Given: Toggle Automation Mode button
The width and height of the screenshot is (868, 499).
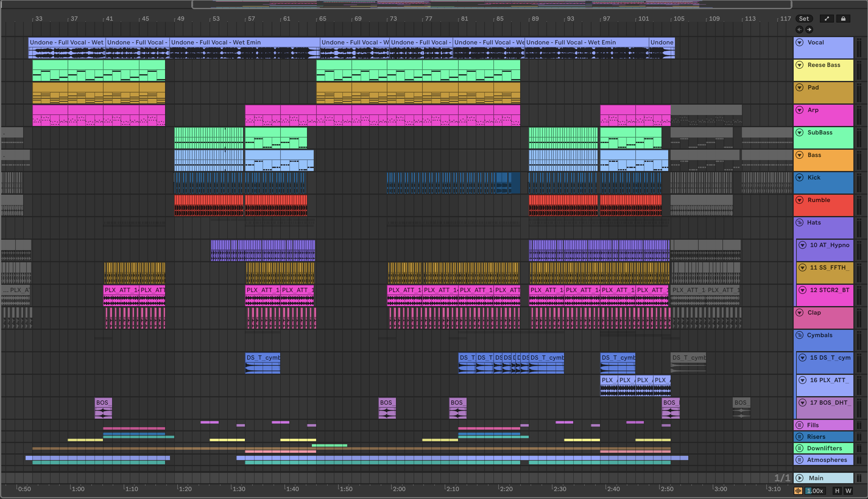Looking at the screenshot, I should click(827, 19).
